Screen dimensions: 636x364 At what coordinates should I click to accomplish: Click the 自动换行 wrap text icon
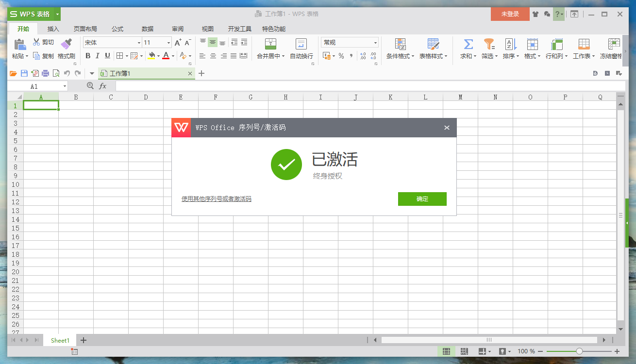point(301,44)
